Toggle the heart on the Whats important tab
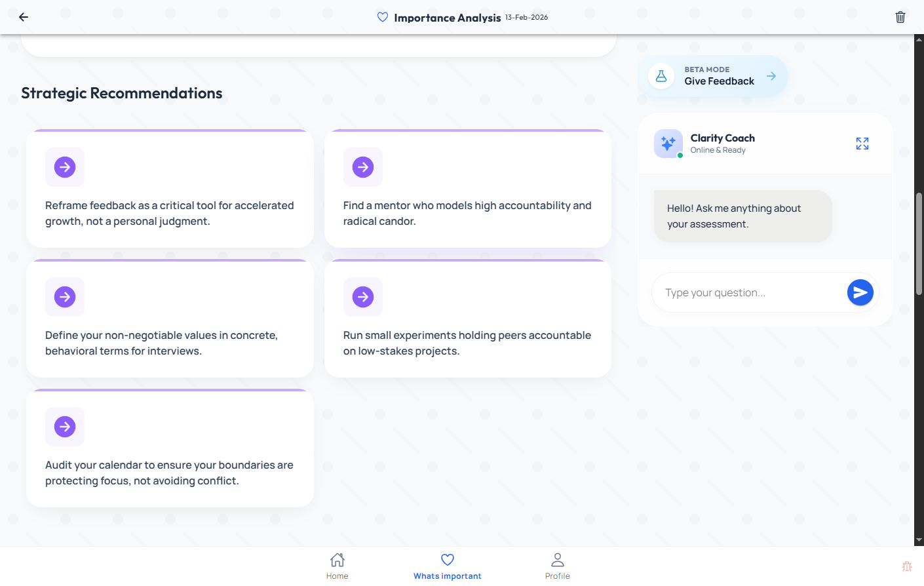The height and width of the screenshot is (586, 924). [448, 560]
